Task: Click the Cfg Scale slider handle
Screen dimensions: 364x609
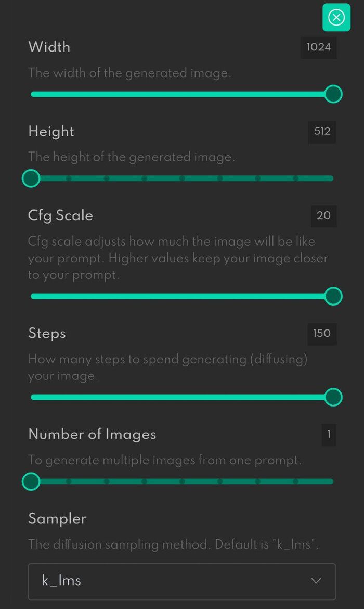Action: 333,296
